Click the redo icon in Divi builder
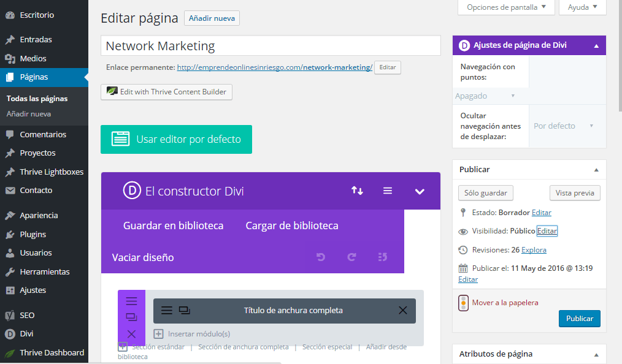The height and width of the screenshot is (364, 622). click(351, 257)
